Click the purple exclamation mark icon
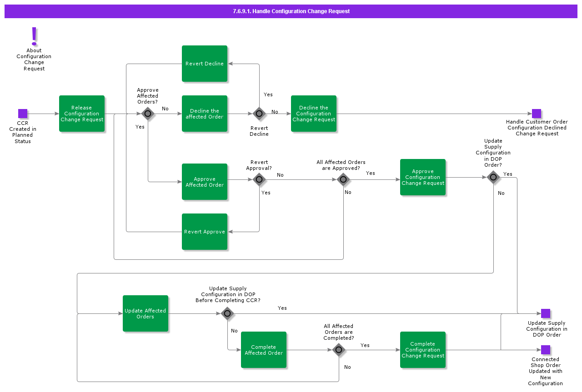Screen dimensions: 582x392 click(34, 36)
